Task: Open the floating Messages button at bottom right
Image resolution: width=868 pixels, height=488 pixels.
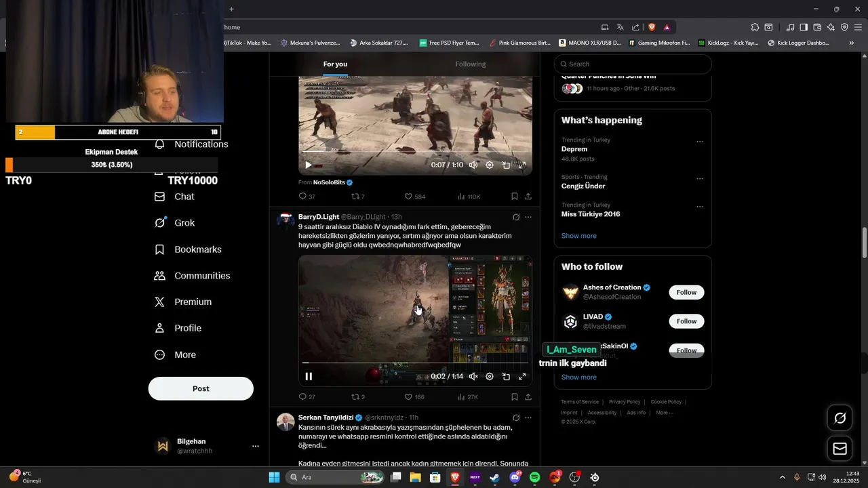Action: pos(840,449)
